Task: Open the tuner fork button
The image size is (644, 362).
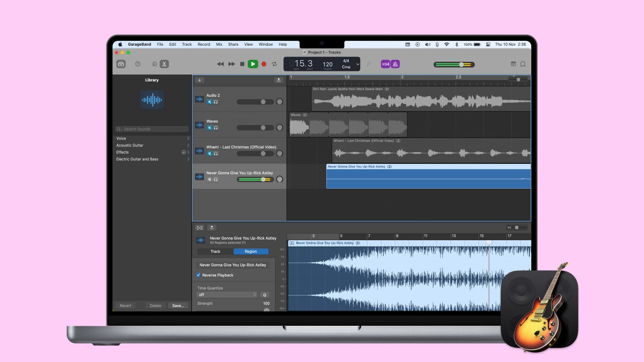Action: click(x=369, y=64)
